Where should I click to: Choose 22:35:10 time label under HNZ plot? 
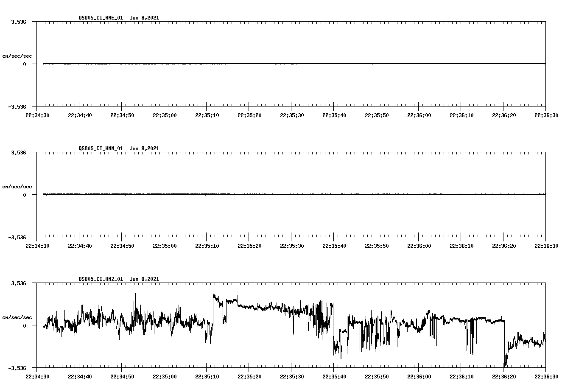[207, 377]
